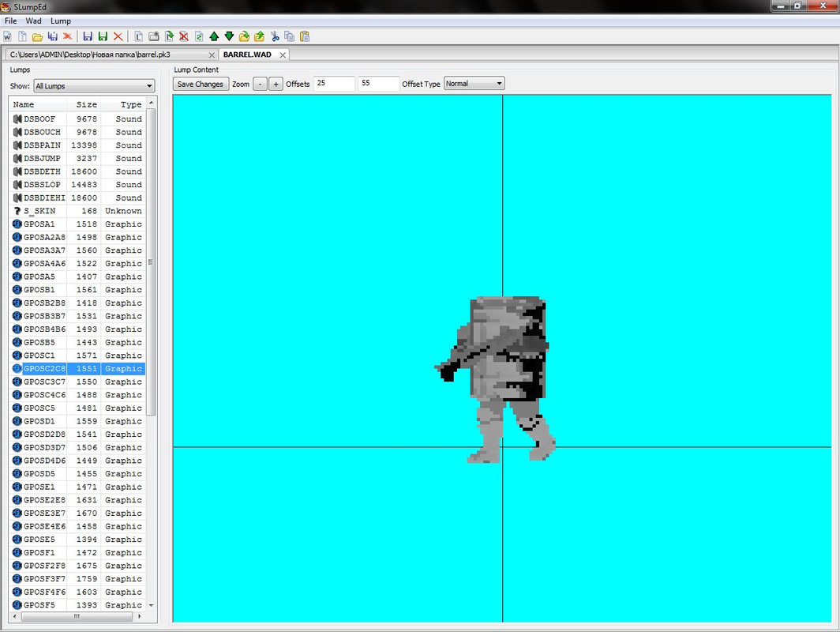The image size is (840, 632).
Task: Create a new zip archive from toolbar
Action: [x=22, y=36]
